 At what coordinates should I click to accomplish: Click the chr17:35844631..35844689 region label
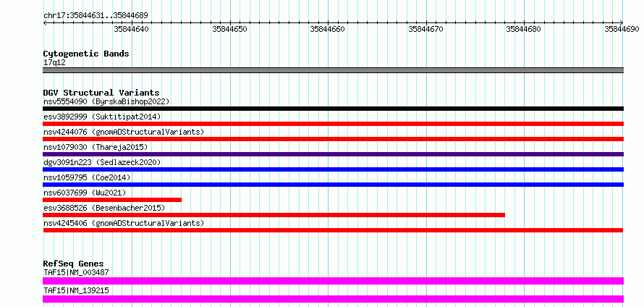(96, 15)
